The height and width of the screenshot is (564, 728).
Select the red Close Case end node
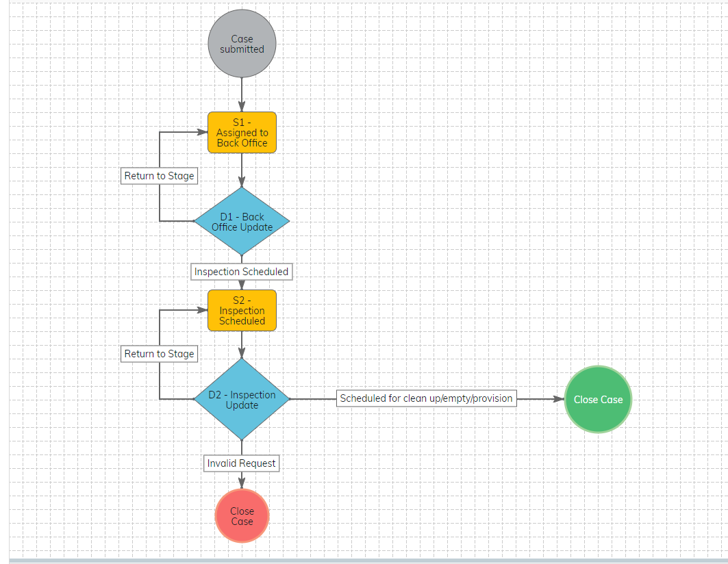click(242, 516)
